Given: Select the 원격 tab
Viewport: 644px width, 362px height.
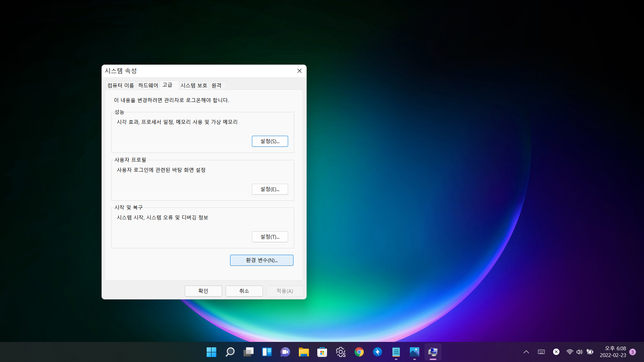Looking at the screenshot, I should 216,85.
